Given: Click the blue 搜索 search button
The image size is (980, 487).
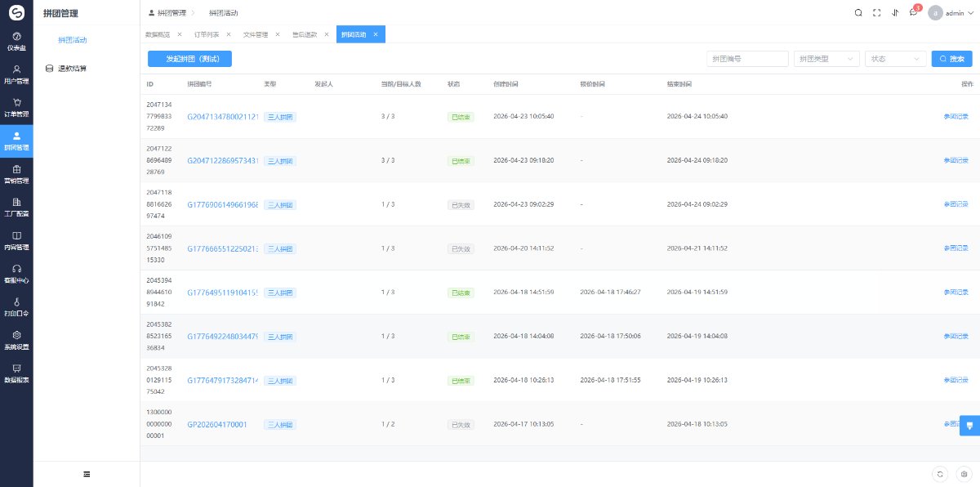Looking at the screenshot, I should click(952, 59).
